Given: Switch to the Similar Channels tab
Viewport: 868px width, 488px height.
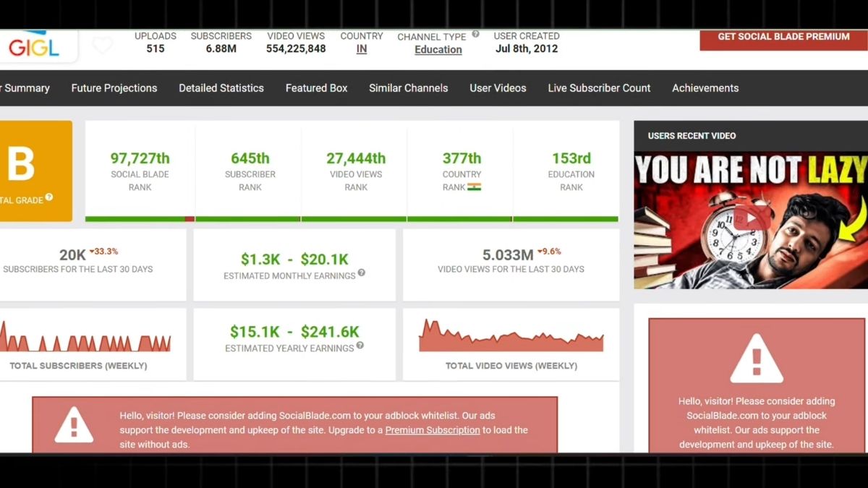Looking at the screenshot, I should [x=408, y=87].
